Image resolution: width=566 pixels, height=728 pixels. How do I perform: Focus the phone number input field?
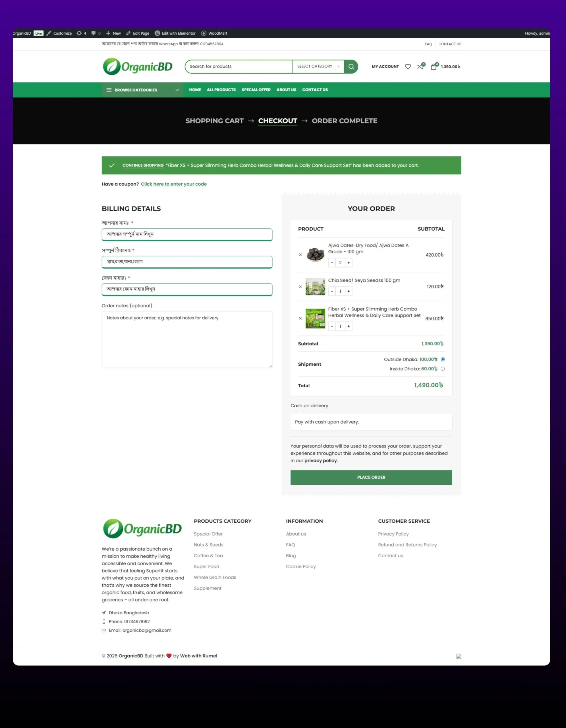click(x=187, y=289)
